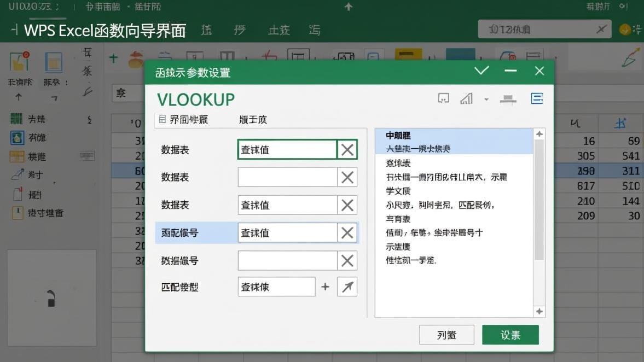Click the search box in the WPS title bar
This screenshot has height=362, width=644.
pos(544,30)
